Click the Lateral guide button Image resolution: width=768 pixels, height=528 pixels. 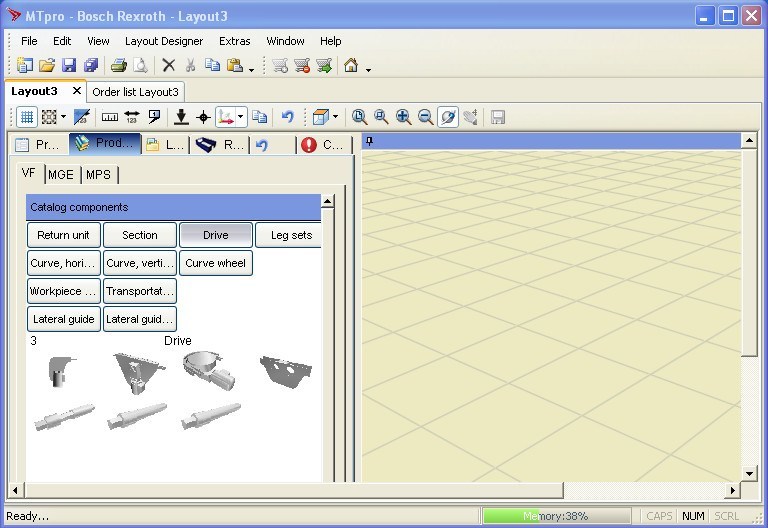tap(64, 319)
